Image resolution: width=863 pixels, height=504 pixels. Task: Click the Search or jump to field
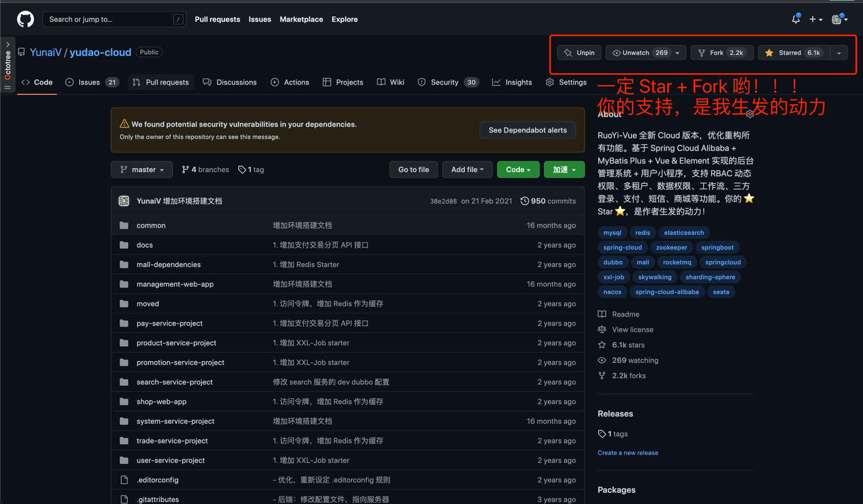pyautogui.click(x=114, y=19)
